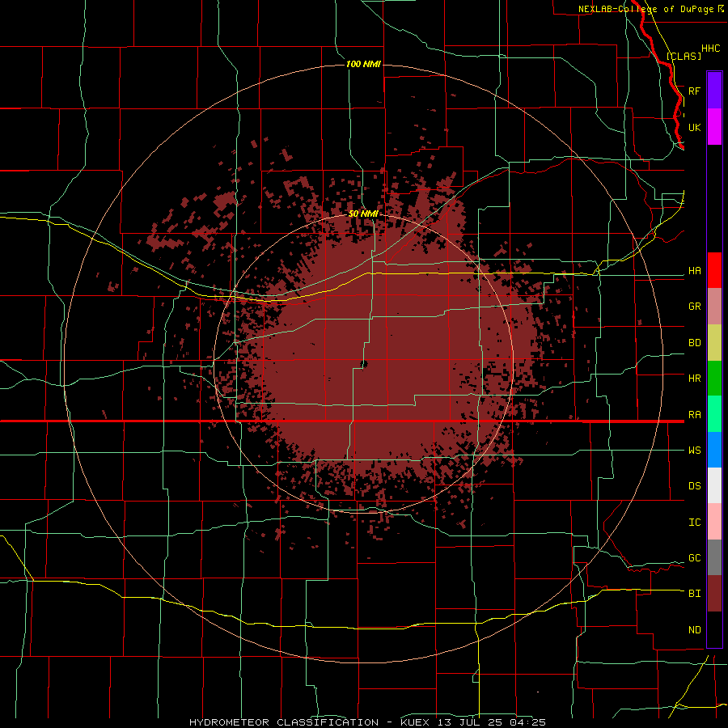Pick the dark green HR legend swatch
The height and width of the screenshot is (728, 728).
714,379
